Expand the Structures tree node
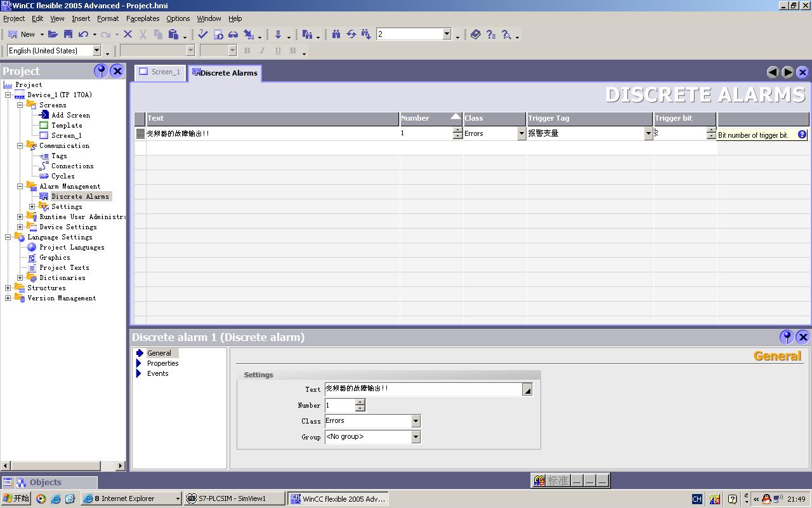The image size is (812, 508). (x=8, y=288)
